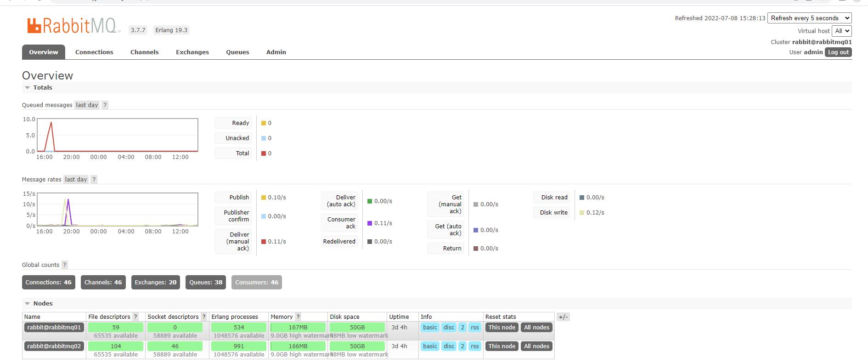Viewport: 868px width, 362px height.
Task: Click the 167MB memory bar
Action: pos(298,327)
